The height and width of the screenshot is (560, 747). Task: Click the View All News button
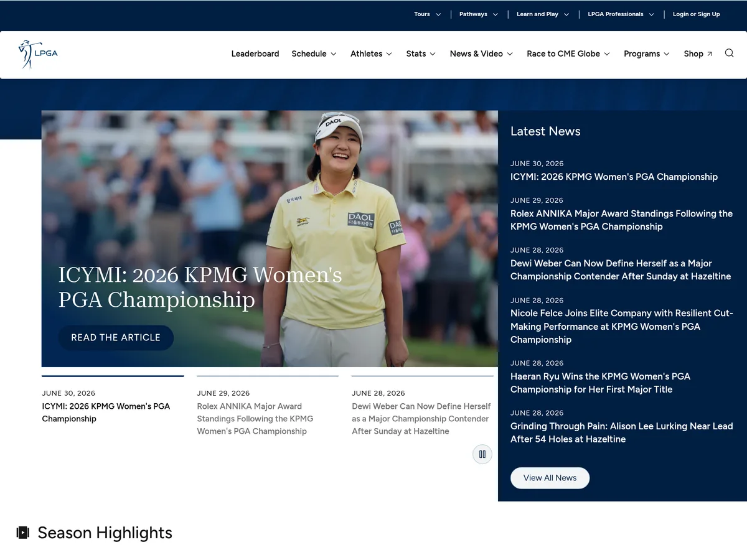pos(550,478)
